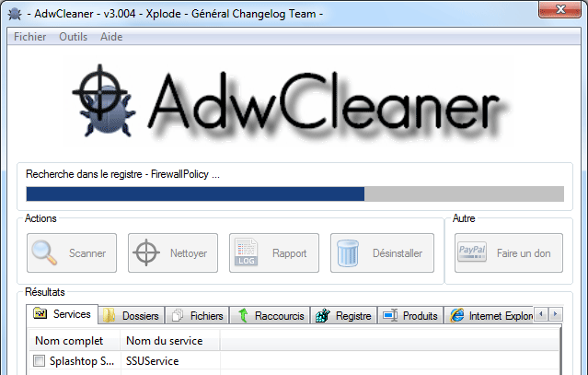Viewport: 588px width, 375px height.
Task: Select the SSUService cell
Action: point(170,361)
